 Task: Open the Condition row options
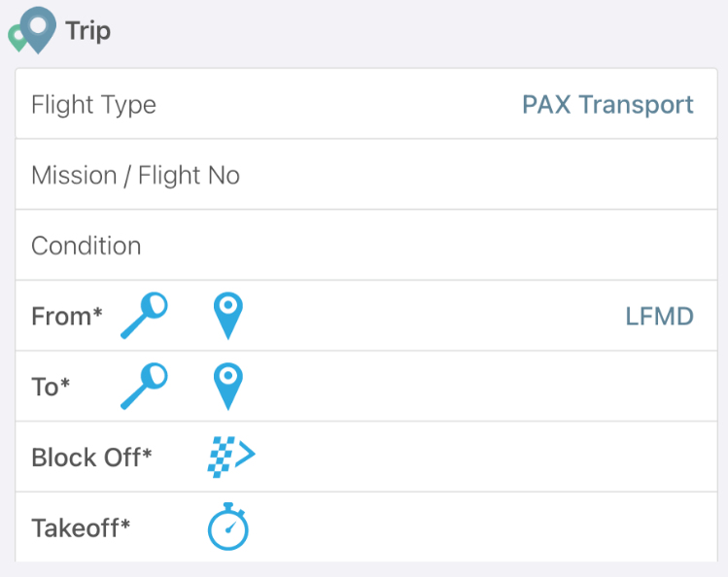click(366, 246)
